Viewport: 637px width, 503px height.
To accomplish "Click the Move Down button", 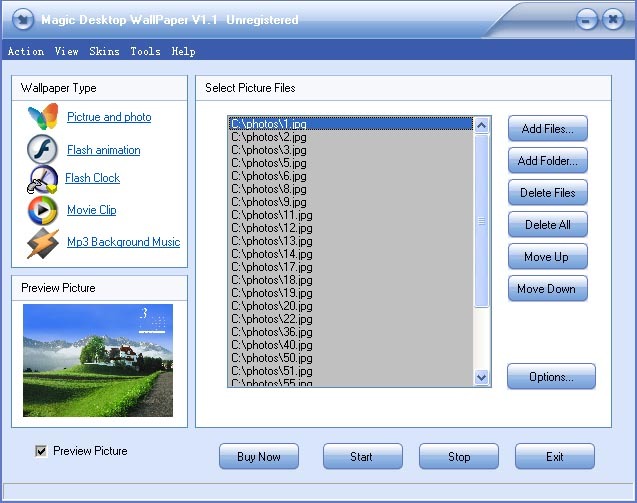I will (x=548, y=289).
